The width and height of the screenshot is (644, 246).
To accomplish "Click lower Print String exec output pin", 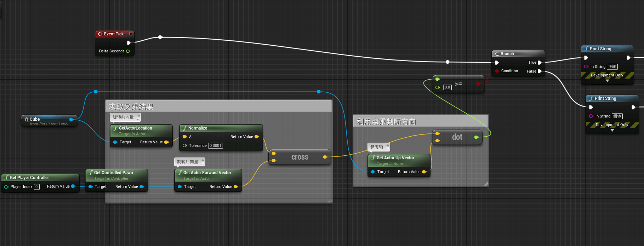I will tap(633, 107).
